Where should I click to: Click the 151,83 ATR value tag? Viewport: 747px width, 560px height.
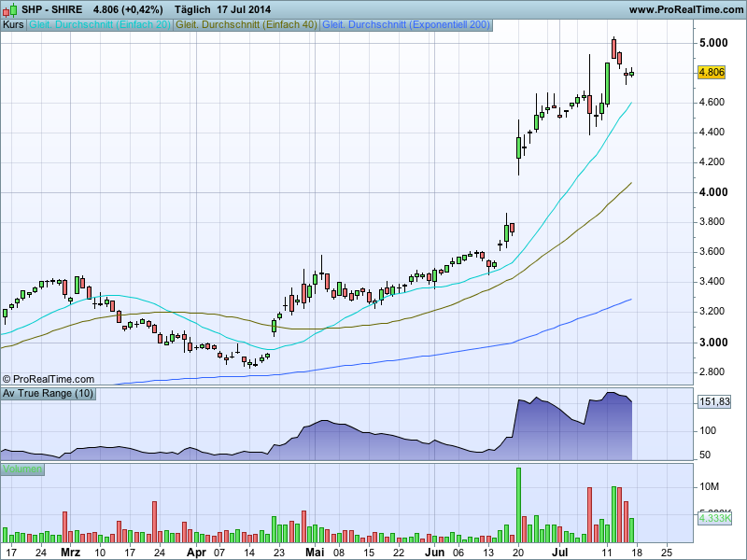pos(714,402)
